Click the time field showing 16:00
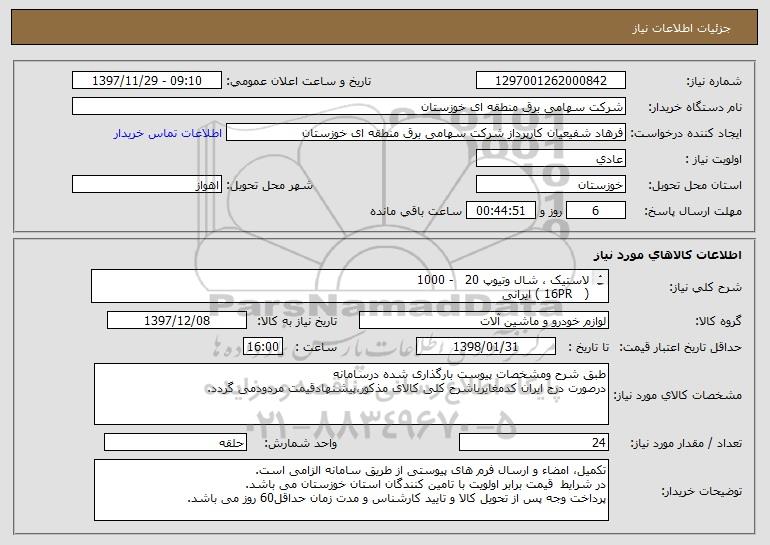Viewport: 770px width, 545px height. coord(263,346)
